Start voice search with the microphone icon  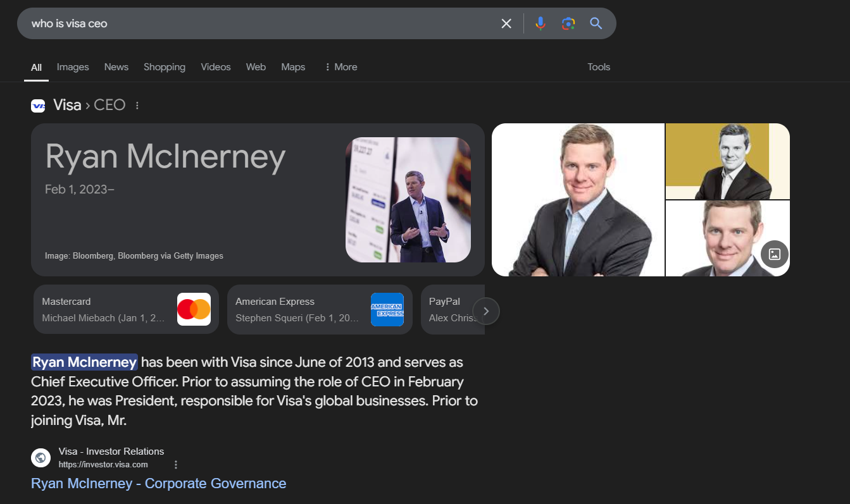click(540, 23)
